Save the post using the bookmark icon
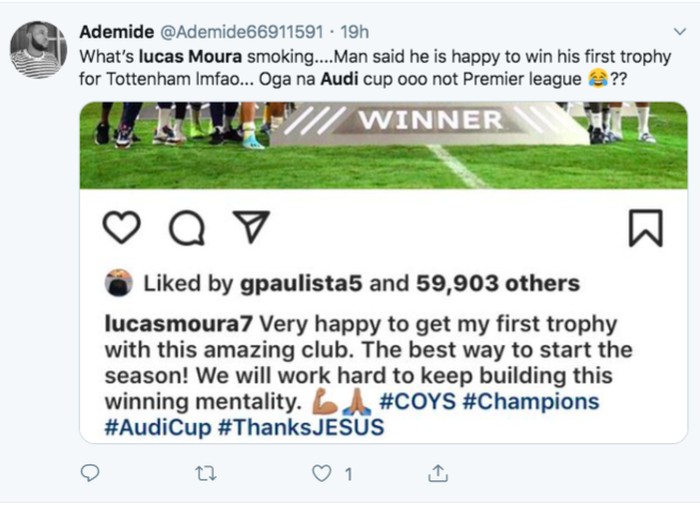 coord(645,228)
